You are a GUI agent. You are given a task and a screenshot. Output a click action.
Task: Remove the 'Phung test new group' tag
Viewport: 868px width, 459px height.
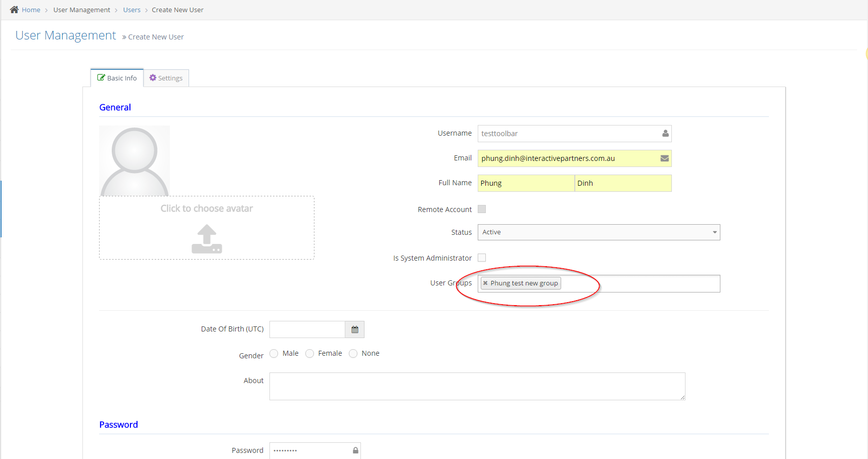click(x=485, y=283)
